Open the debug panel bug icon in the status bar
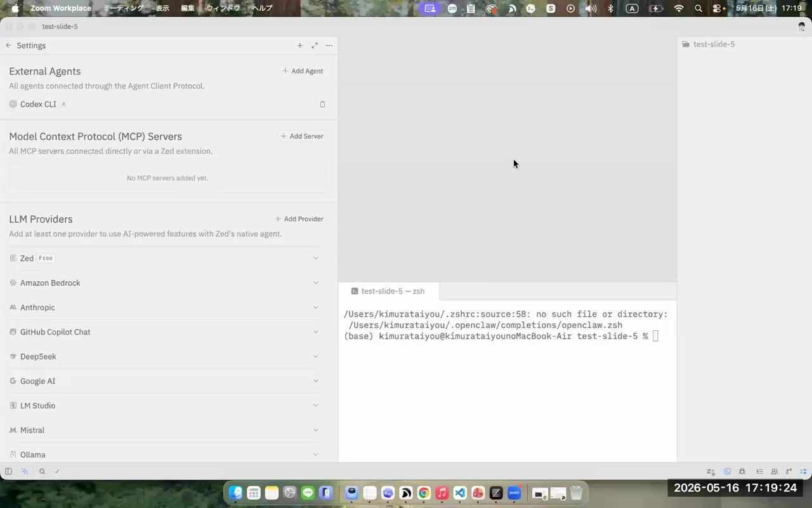812x508 pixels. [x=743, y=472]
